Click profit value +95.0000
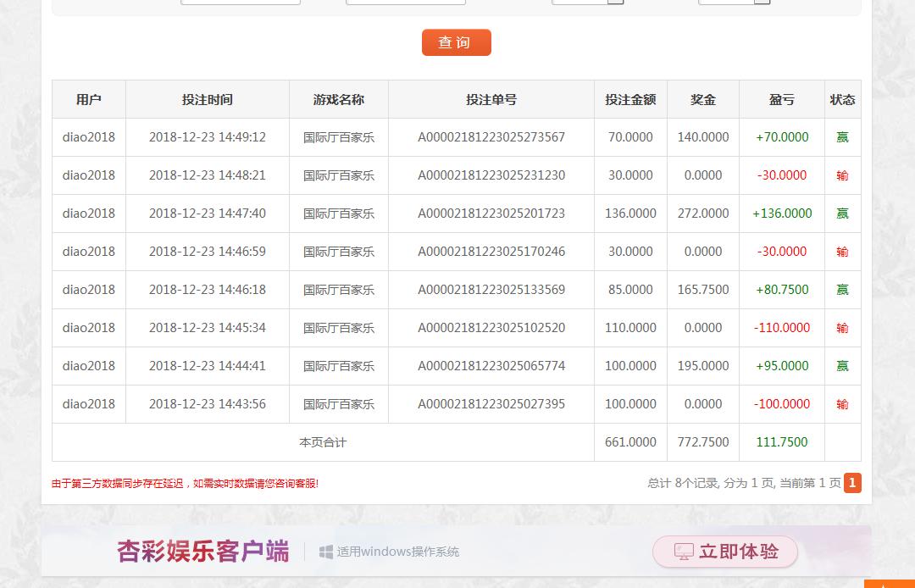 point(782,366)
